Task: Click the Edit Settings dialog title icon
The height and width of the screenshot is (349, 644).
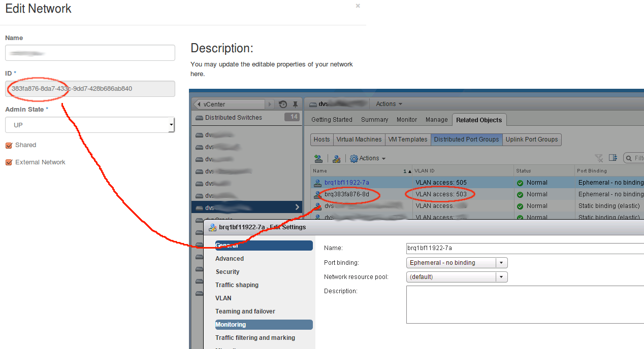Action: [x=213, y=227]
